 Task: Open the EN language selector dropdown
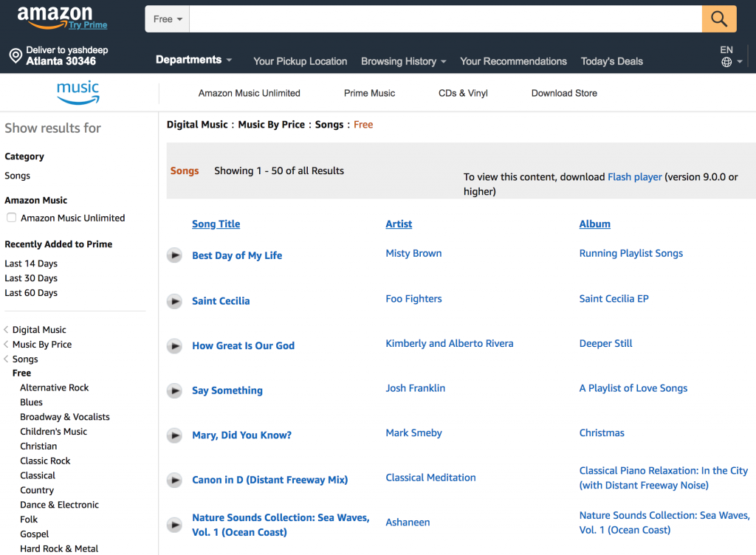731,56
